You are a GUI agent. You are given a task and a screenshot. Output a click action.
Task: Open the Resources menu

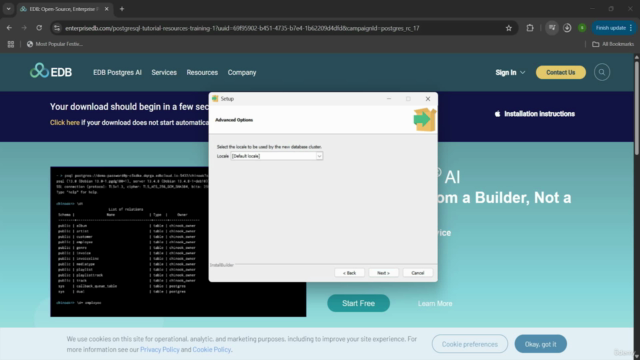pos(202,72)
